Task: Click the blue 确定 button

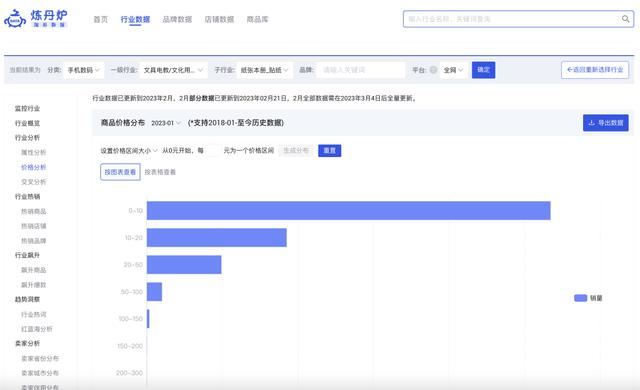Action: point(483,70)
